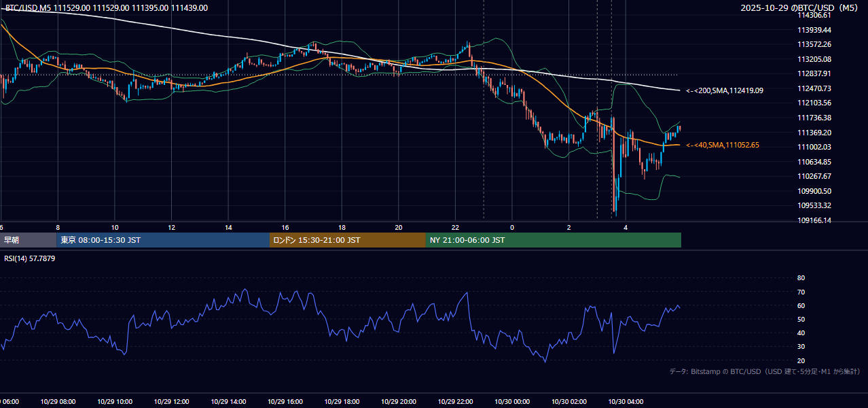868x408 pixels.
Task: Click the 10/29 18:00 time label
Action: [342, 402]
